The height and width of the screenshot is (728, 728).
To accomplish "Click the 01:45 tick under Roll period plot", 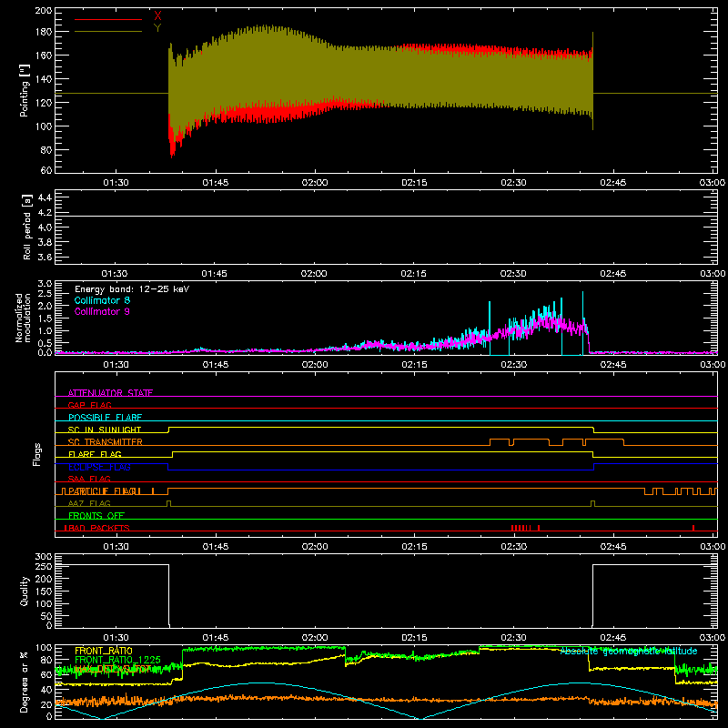I will 215,274.
